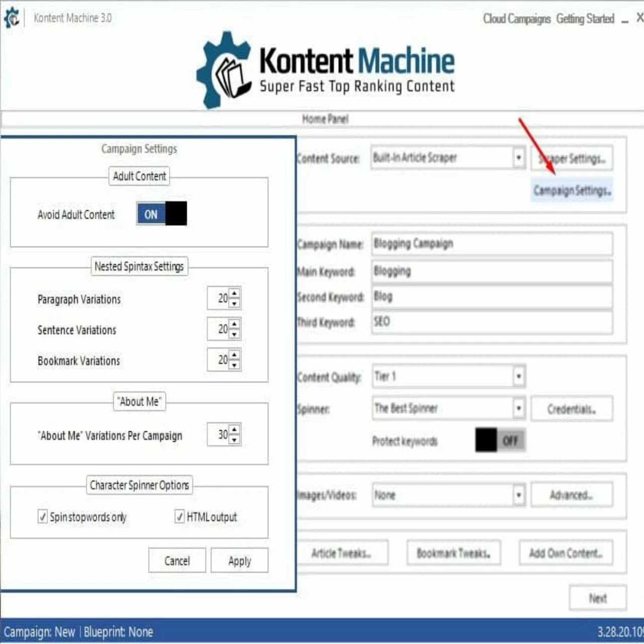Open the Images/Videos dropdown
This screenshot has height=644, width=644.
point(518,495)
